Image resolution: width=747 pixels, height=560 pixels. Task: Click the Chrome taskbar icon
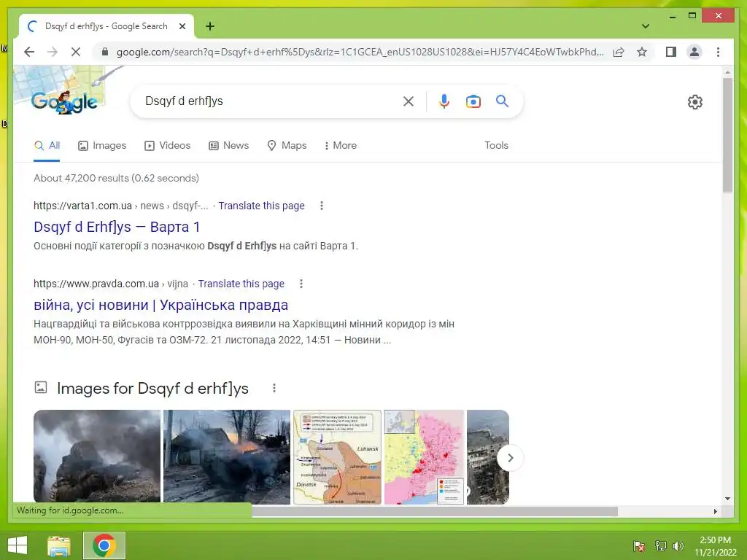104,545
